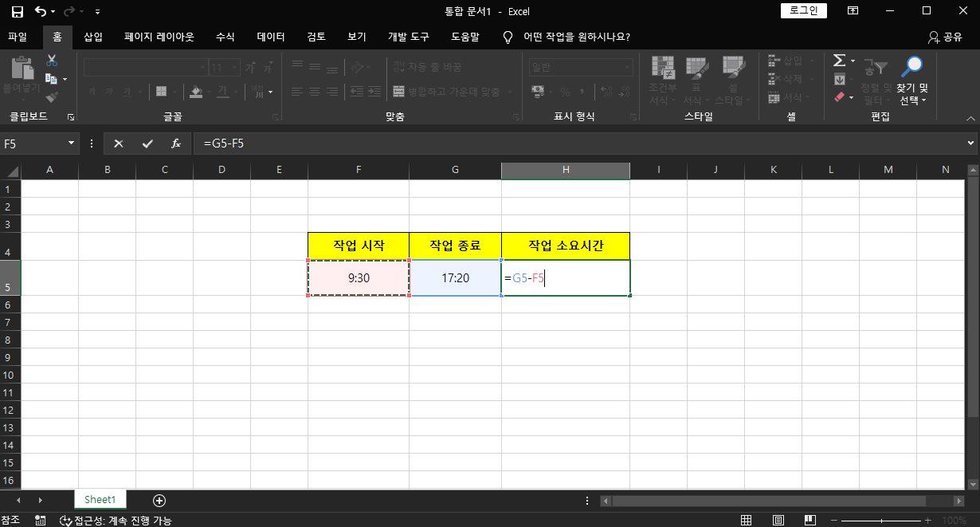980x527 pixels.
Task: Expand the formula bar chevron
Action: [970, 144]
